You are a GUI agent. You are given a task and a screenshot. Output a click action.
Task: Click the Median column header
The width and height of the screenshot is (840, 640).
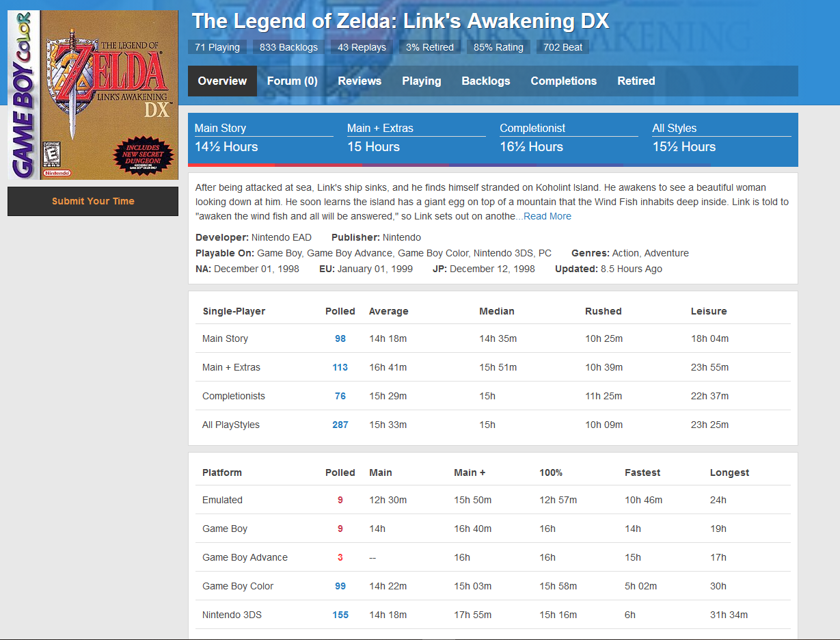pos(497,311)
